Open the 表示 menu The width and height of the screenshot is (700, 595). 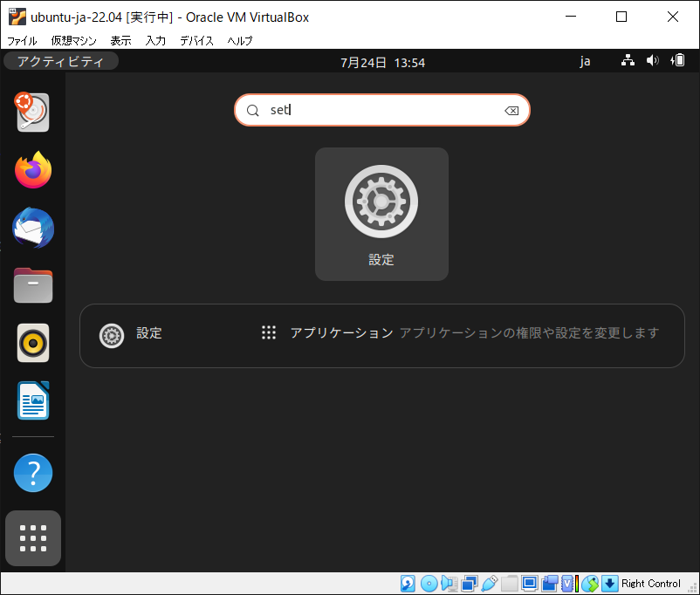coord(121,41)
